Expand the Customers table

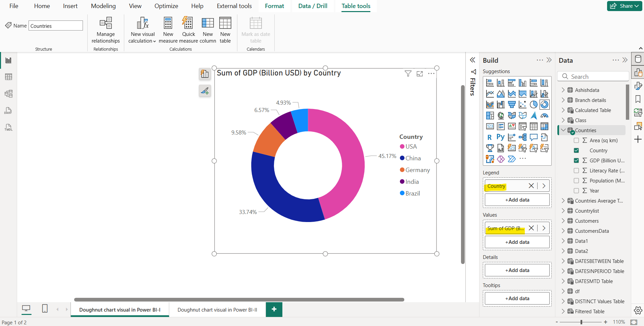click(x=563, y=221)
